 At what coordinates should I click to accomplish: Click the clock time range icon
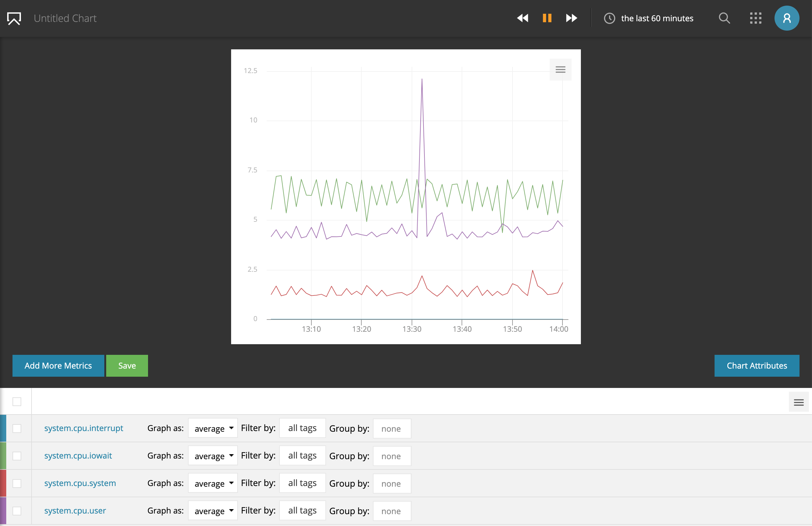pyautogui.click(x=609, y=18)
